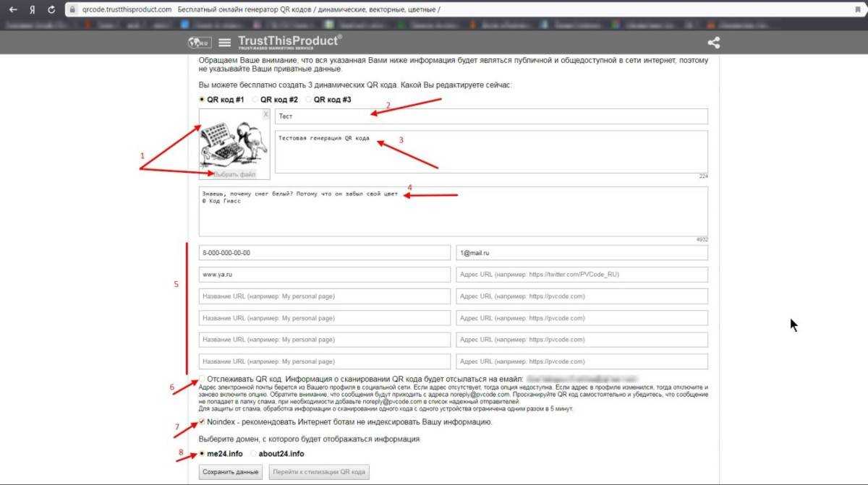Click the email field with 1@mail.ru
This screenshot has width=868, height=485.
[x=582, y=253]
